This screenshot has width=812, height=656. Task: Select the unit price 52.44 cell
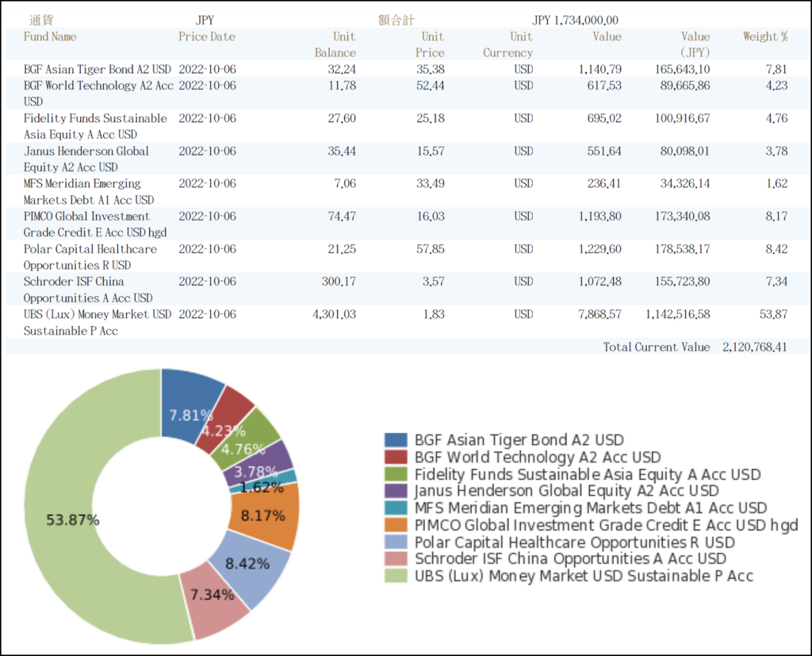click(431, 86)
